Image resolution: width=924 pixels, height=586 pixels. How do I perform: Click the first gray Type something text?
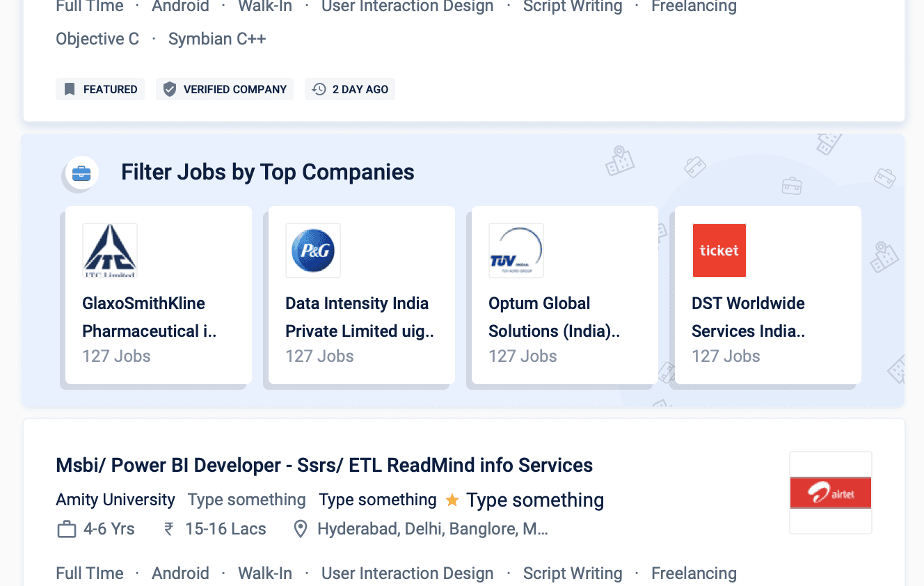click(247, 500)
